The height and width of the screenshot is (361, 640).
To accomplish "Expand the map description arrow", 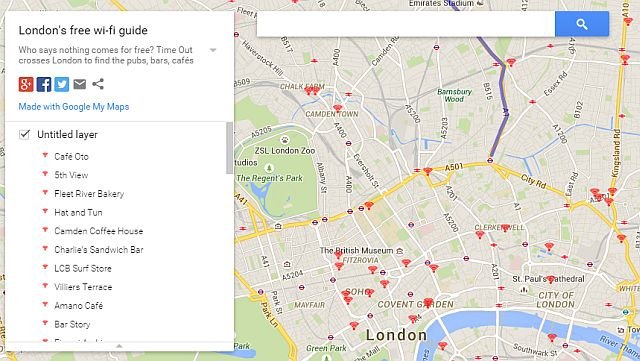I will (x=213, y=50).
